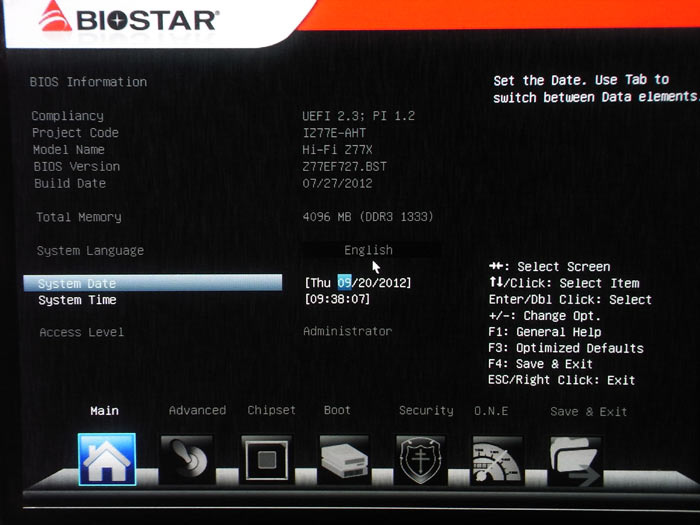
Task: Click the System Date row label
Action: [77, 284]
